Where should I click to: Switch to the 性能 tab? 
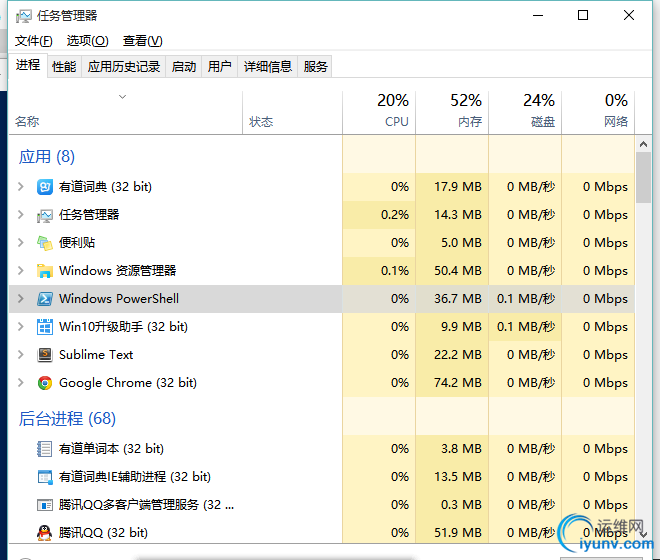[64, 67]
